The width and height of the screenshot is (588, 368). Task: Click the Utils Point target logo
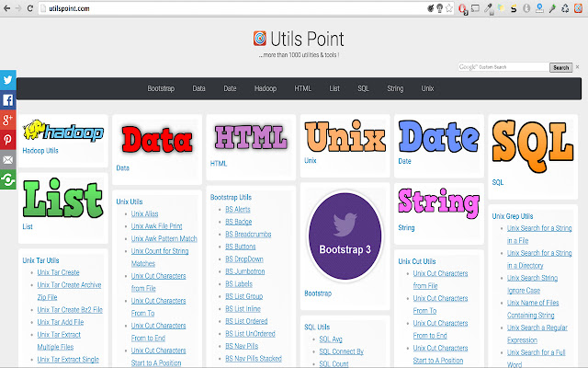coord(259,39)
